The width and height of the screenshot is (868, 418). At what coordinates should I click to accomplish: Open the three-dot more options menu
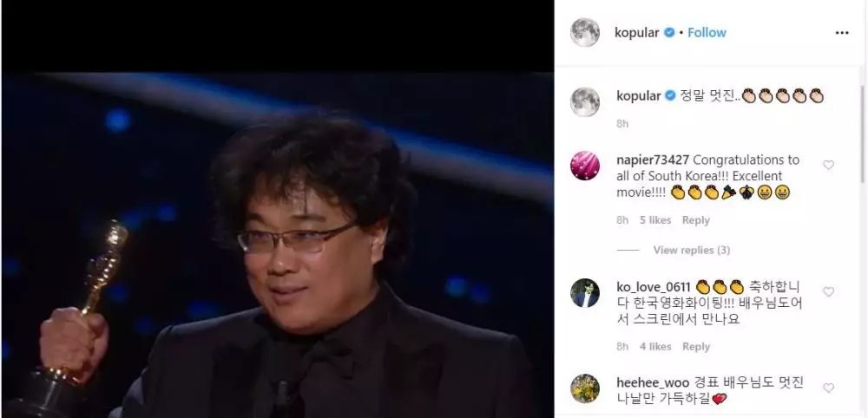(841, 33)
